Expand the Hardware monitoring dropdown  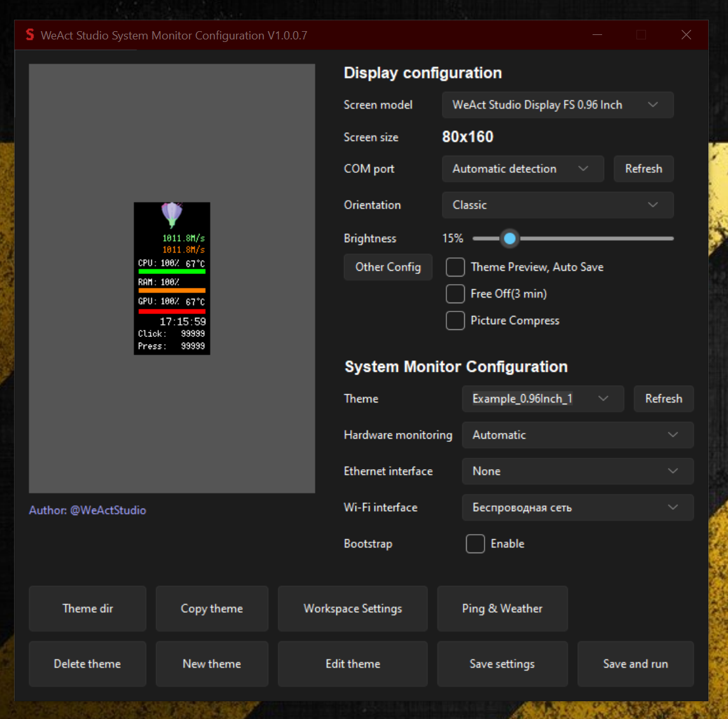coord(577,435)
